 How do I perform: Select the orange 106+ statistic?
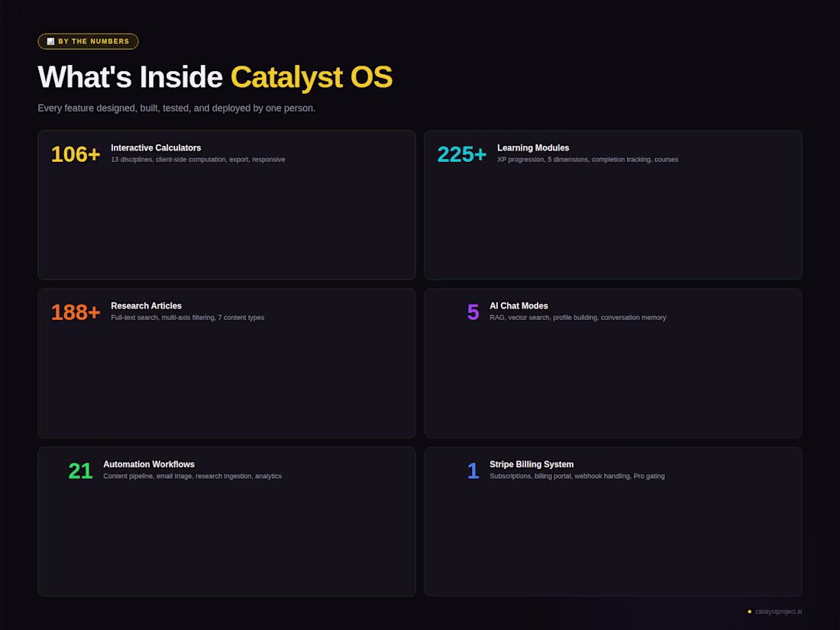pyautogui.click(x=75, y=154)
